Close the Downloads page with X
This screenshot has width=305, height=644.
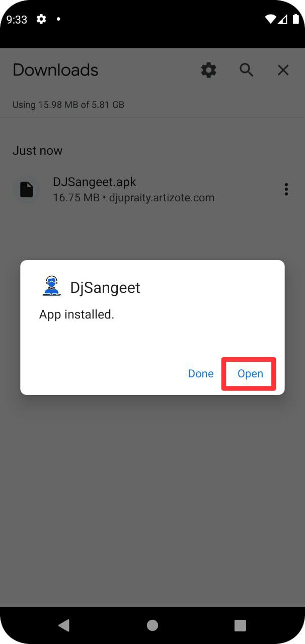click(283, 70)
